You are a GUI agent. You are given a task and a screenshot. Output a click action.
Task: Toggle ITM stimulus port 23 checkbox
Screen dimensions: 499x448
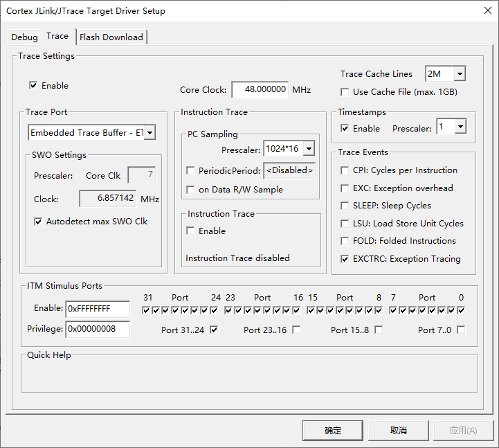(228, 310)
